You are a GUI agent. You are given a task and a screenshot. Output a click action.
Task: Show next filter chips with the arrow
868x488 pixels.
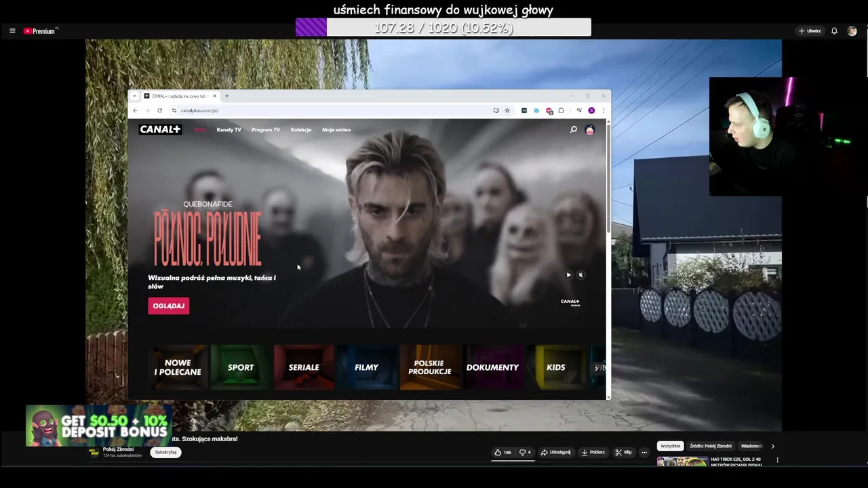click(x=772, y=446)
